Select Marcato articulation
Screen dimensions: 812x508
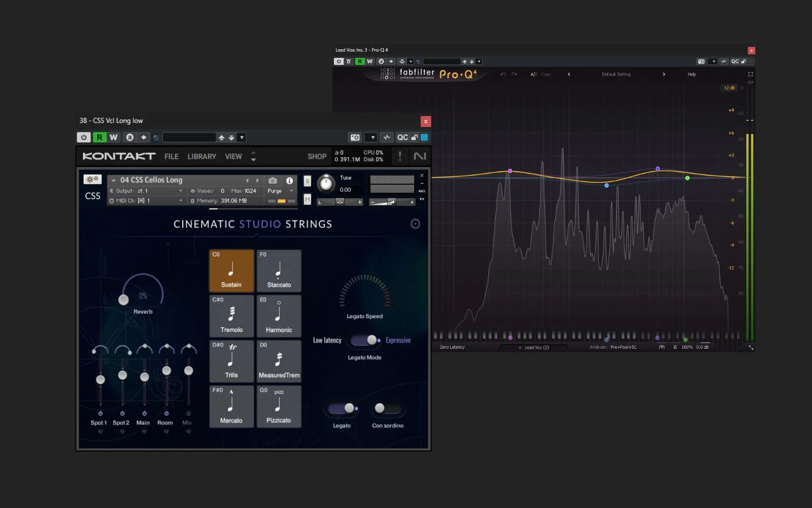(231, 406)
